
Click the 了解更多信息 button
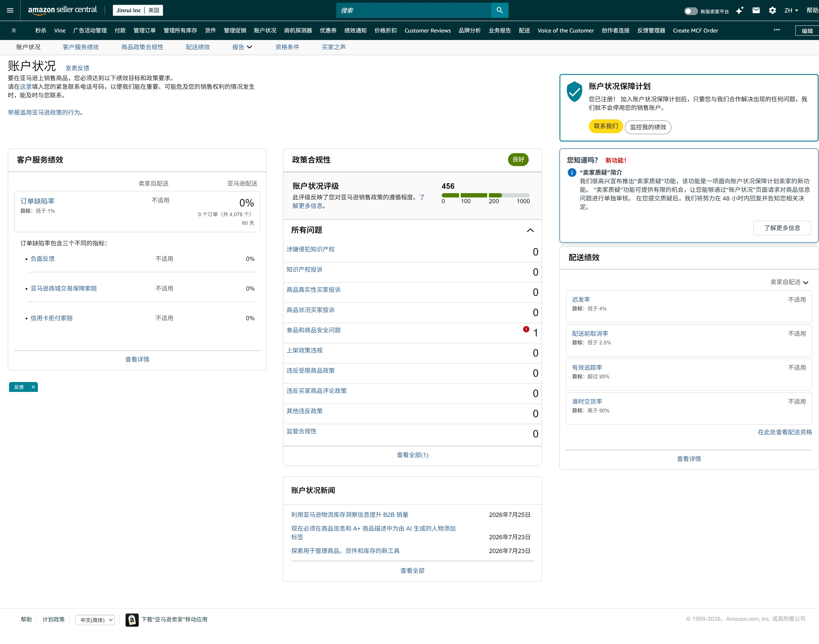[x=782, y=228]
